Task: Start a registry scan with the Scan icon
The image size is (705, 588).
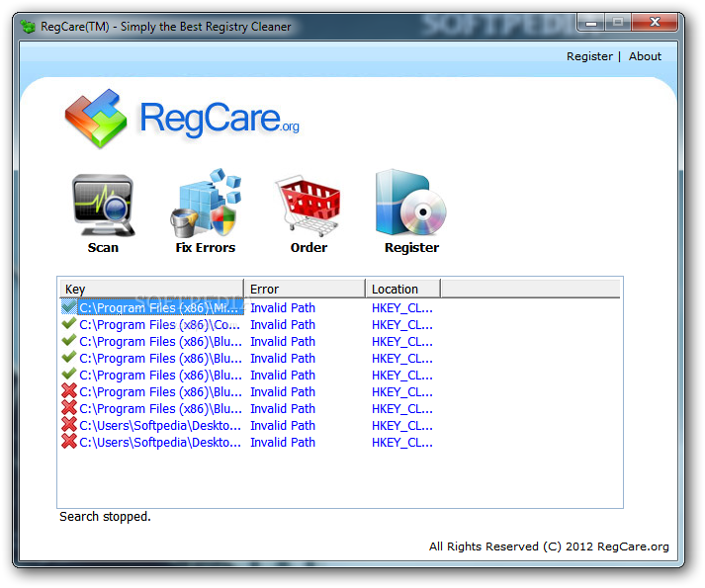Action: (104, 206)
